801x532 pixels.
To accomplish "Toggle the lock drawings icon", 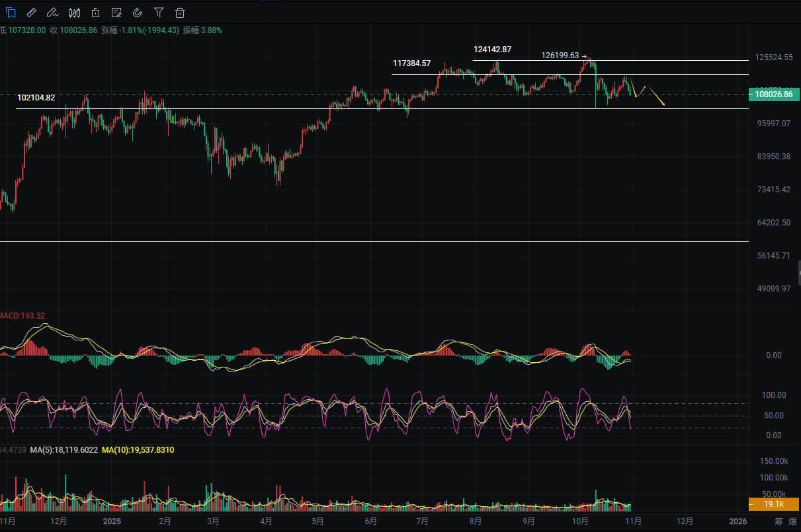I will pos(96,12).
